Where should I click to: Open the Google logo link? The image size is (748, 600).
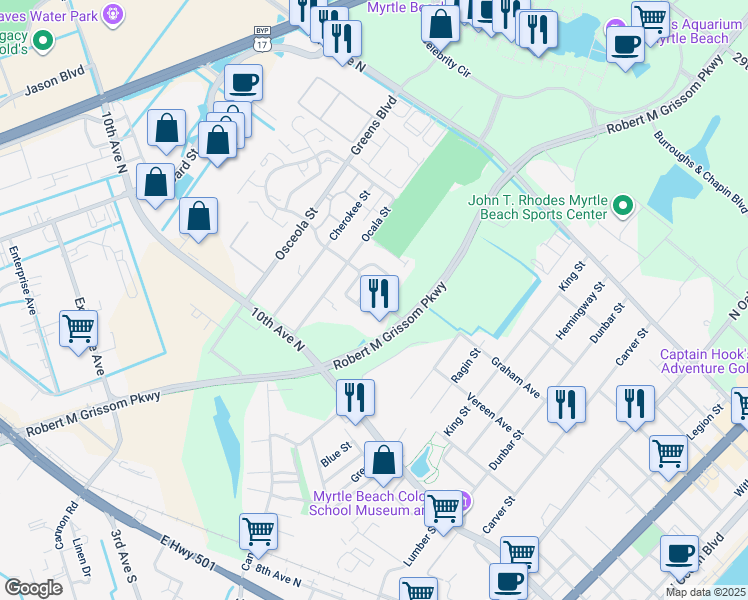pyautogui.click(x=33, y=588)
